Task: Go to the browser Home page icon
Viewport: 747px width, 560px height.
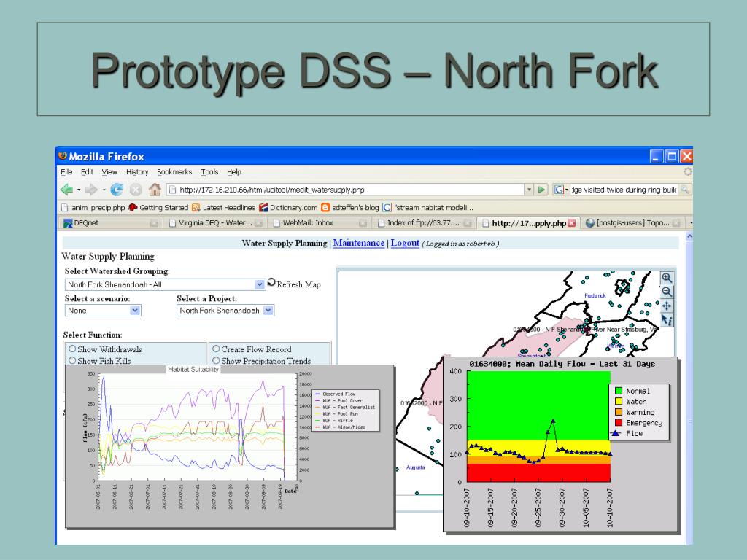Action: (155, 190)
